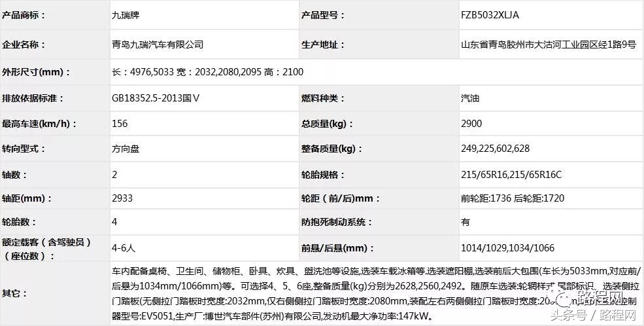This screenshot has width=644, height=326.
Task: Select the brand value 九瑞牌
Action: coord(126,16)
